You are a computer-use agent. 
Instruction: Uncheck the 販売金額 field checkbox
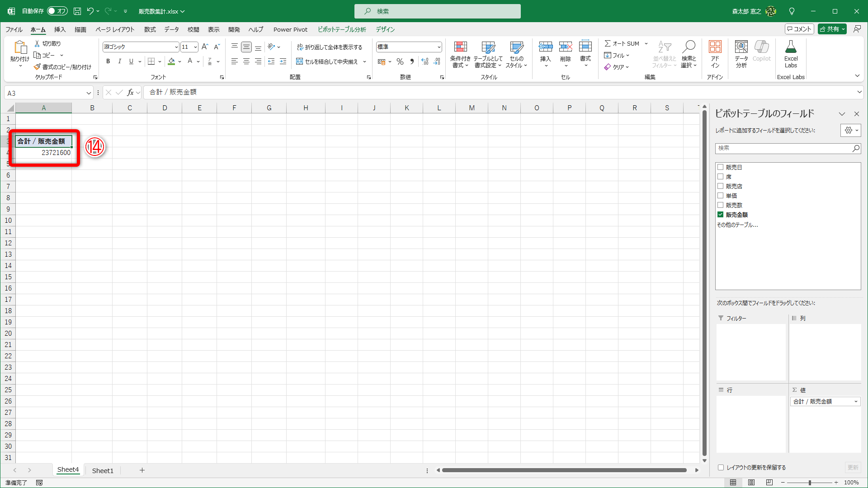(721, 215)
